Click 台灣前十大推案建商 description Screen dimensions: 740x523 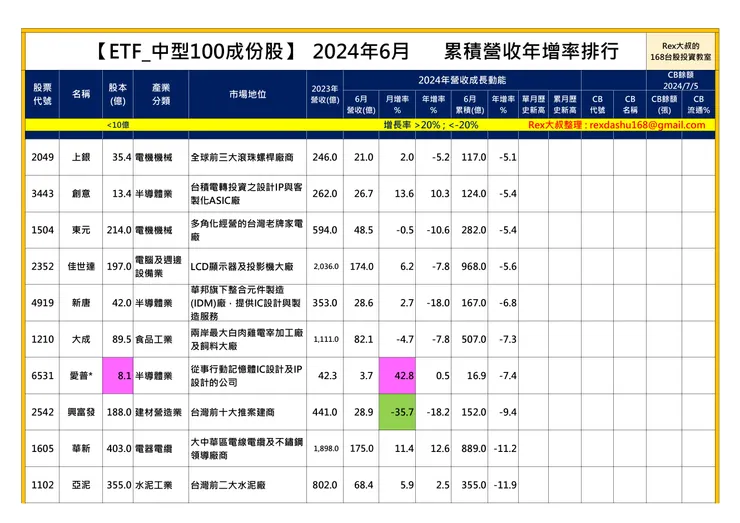point(233,412)
